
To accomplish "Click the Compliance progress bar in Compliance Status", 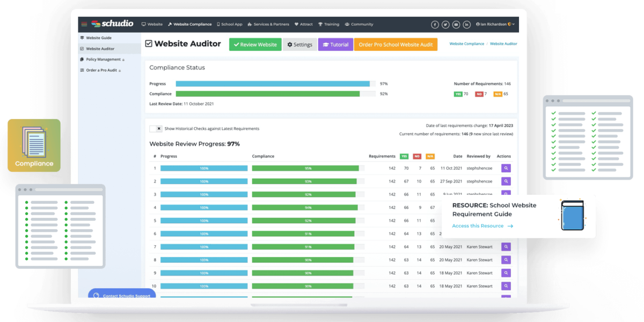I will (275, 94).
